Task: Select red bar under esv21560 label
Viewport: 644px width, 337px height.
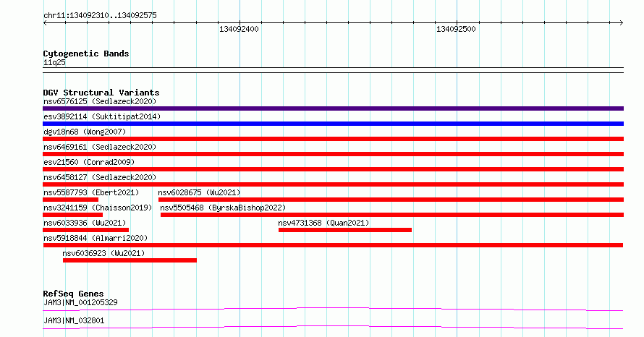Action: tap(333, 169)
